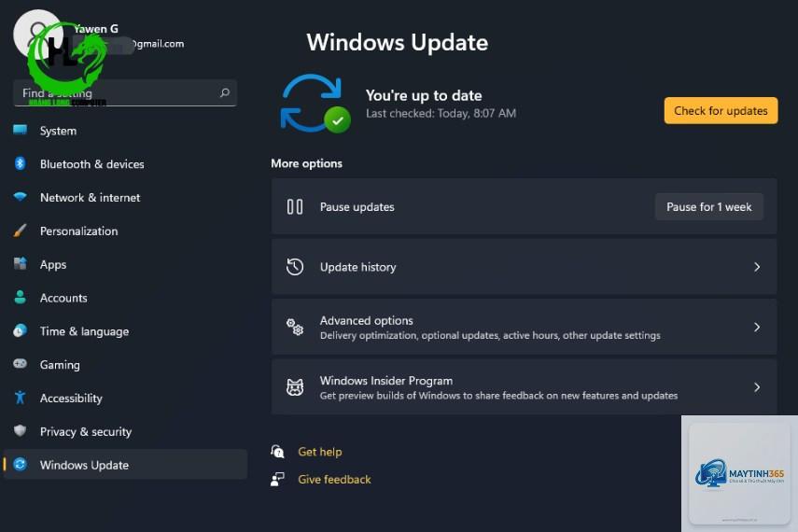Open the Give feedback link

coord(334,479)
